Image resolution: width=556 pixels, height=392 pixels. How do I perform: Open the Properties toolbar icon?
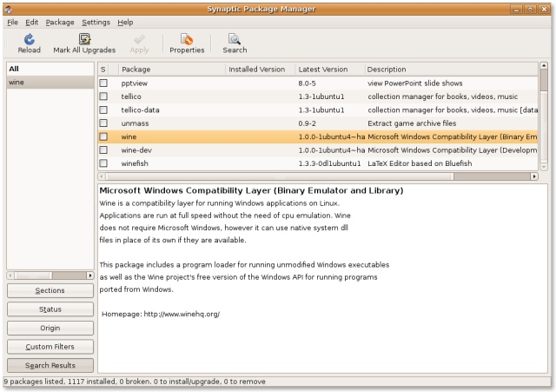tap(187, 39)
